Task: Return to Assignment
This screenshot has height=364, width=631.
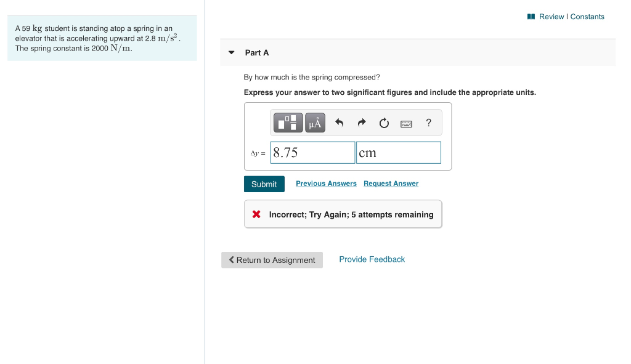Action: click(x=272, y=260)
